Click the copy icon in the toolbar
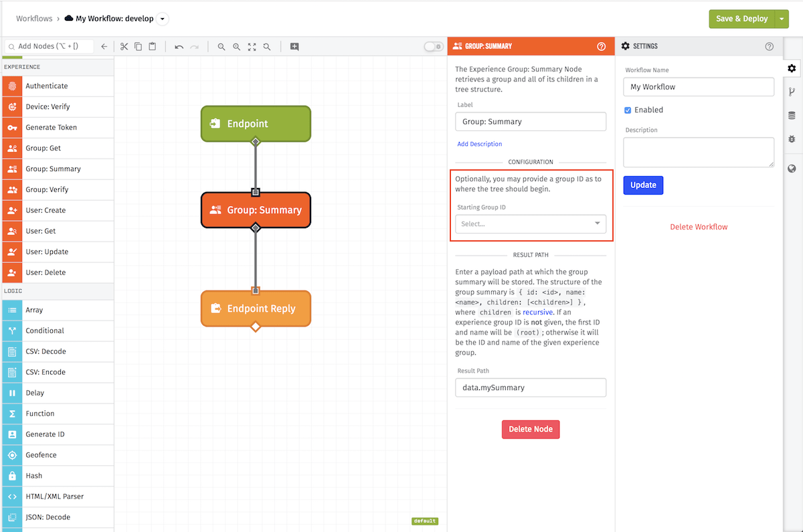Image resolution: width=803 pixels, height=532 pixels. coord(138,47)
